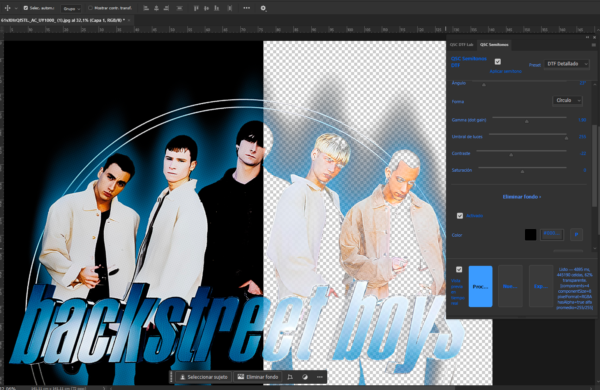Click Seleccionar sujeto in contextual bar
The height and width of the screenshot is (390, 600).
(x=204, y=377)
